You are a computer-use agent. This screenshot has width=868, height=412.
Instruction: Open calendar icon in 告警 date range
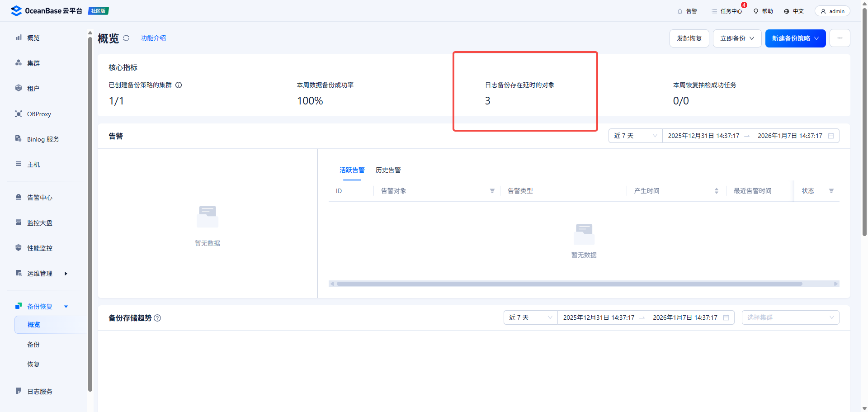pyautogui.click(x=831, y=136)
